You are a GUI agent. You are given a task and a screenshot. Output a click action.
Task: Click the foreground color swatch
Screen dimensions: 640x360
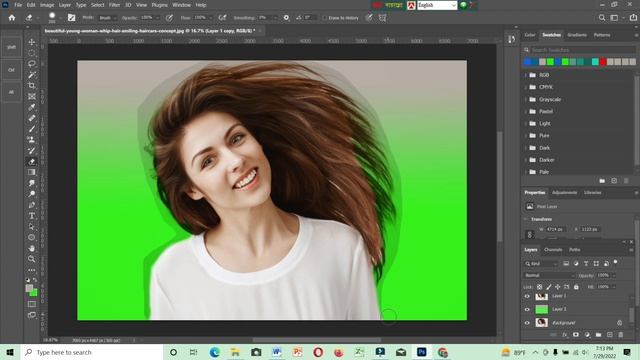[x=29, y=288]
